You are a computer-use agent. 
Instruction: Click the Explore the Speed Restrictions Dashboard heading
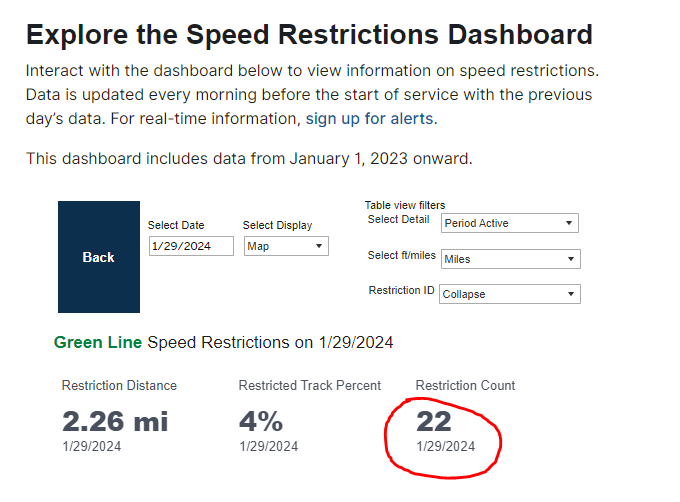309,35
